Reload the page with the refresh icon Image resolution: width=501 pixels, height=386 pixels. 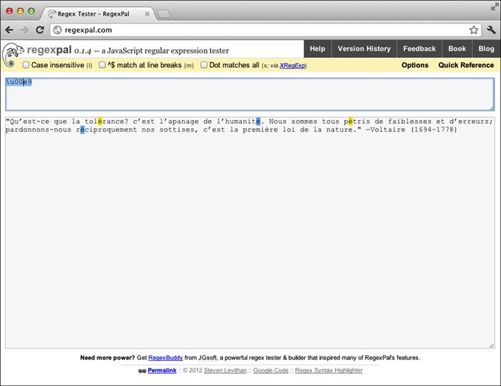point(40,30)
